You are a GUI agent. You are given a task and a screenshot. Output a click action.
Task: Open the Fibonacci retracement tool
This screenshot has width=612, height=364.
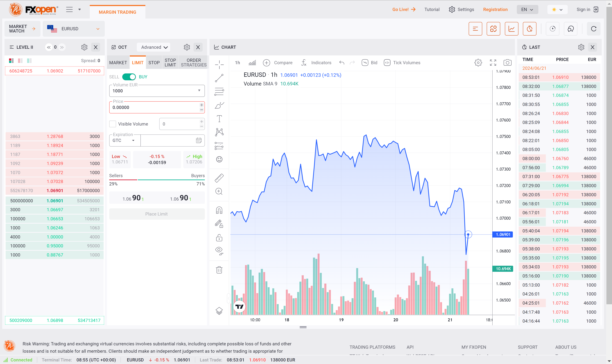point(219,92)
